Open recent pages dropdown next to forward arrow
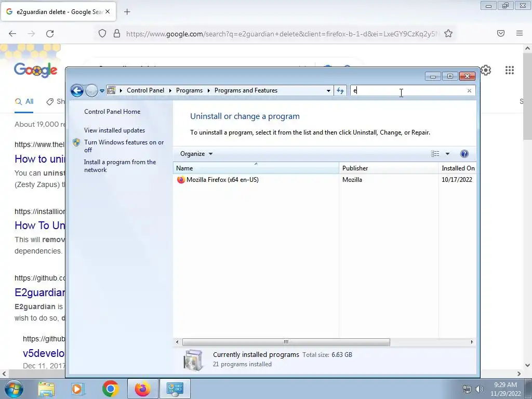The height and width of the screenshot is (399, 532). pyautogui.click(x=102, y=91)
